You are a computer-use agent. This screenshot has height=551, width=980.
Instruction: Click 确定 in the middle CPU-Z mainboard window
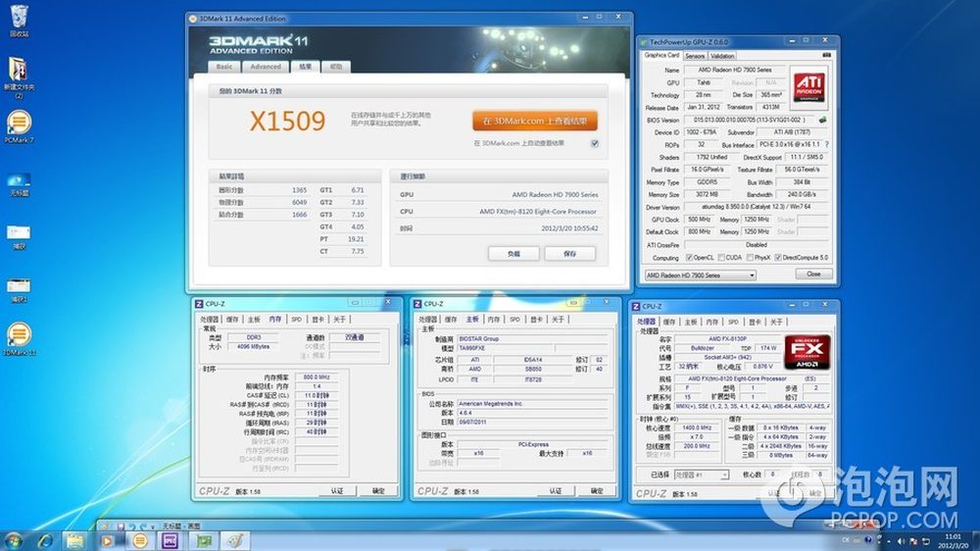(597, 491)
